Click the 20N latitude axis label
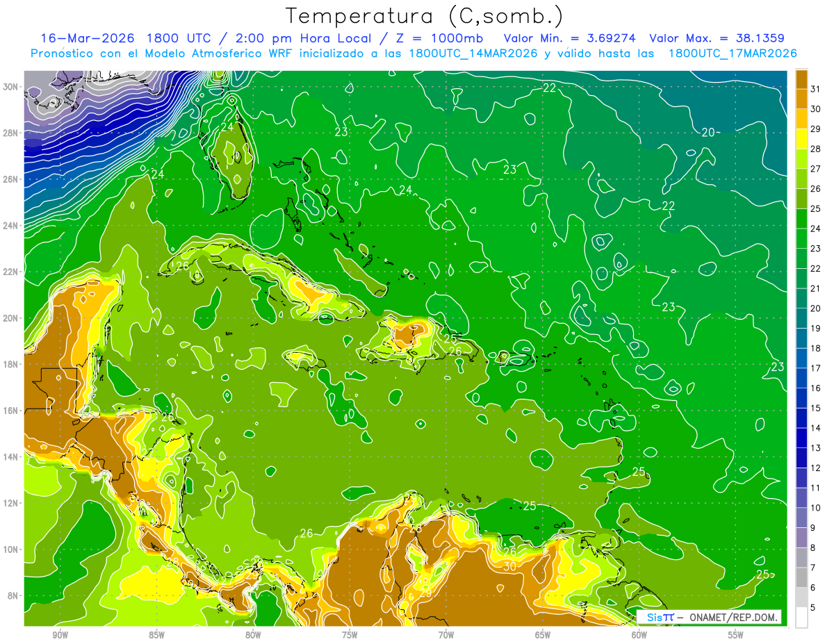Screen dimensions: 834x644 click(x=11, y=317)
